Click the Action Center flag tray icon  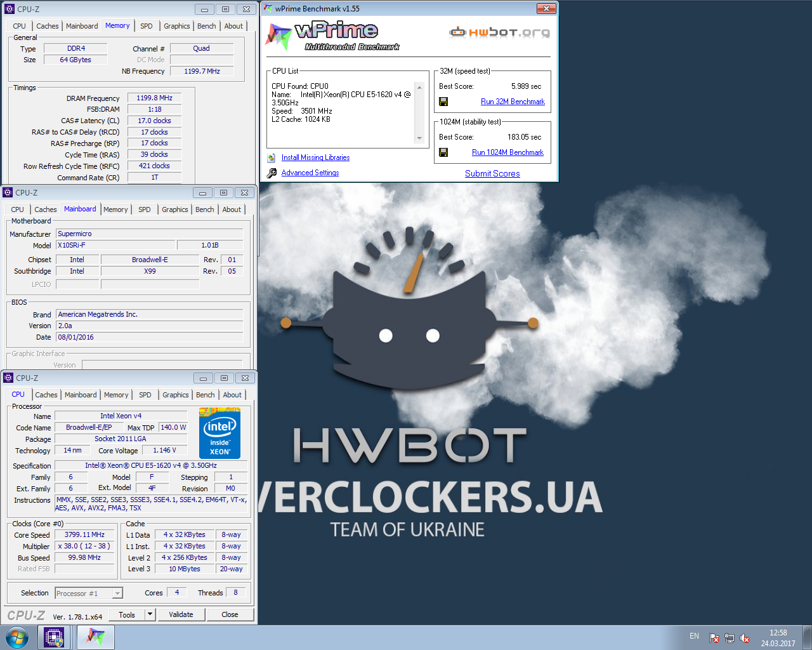[x=714, y=638]
